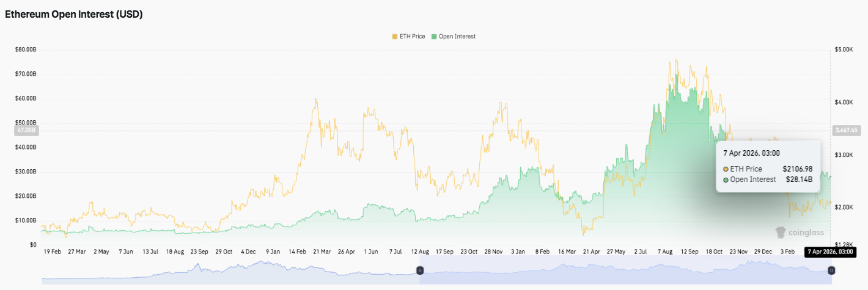Click the yellow ETH Price dot in tooltip
The height and width of the screenshot is (290, 868).
coord(726,169)
